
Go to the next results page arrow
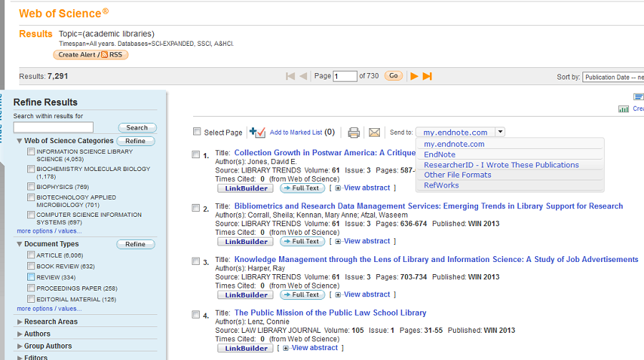pyautogui.click(x=414, y=77)
